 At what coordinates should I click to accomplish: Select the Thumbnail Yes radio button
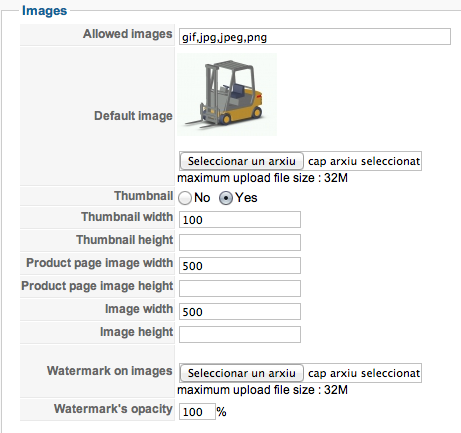(226, 198)
